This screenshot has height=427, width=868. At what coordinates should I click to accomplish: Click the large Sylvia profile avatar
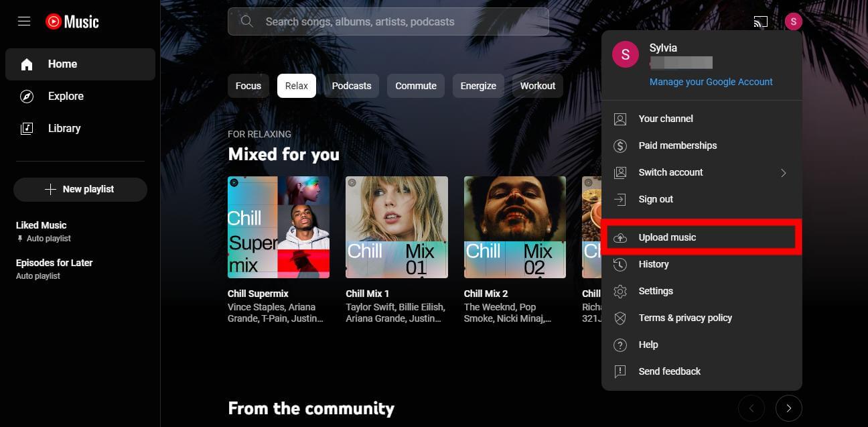[x=626, y=54]
